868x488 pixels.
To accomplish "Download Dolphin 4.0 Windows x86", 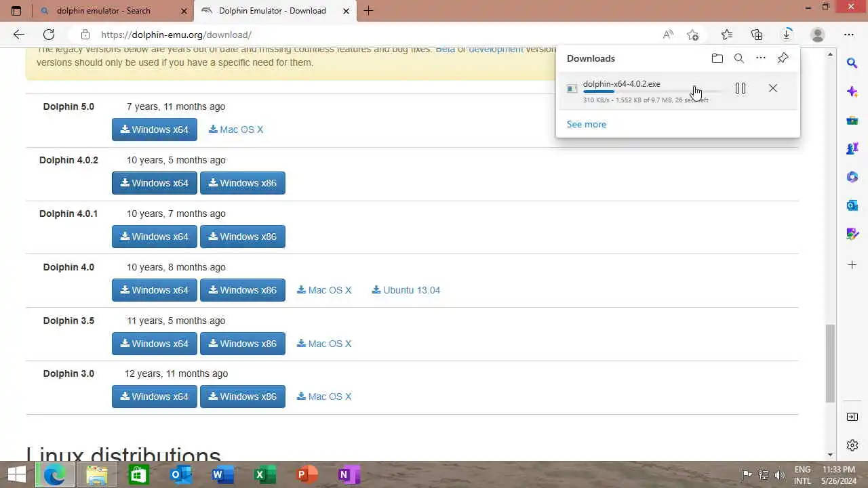I will 243,290.
